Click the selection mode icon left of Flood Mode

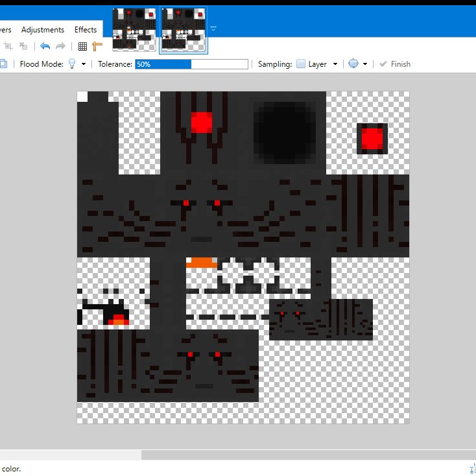(x=3, y=64)
